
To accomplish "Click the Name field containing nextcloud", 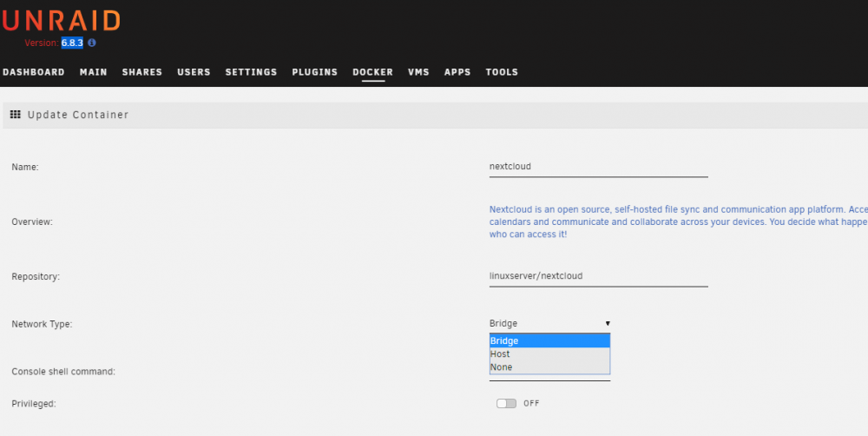I will 598,167.
